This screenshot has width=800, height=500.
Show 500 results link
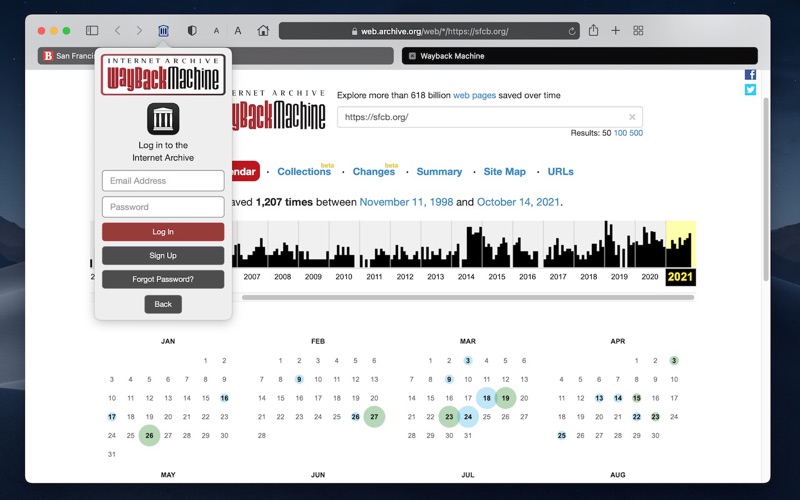(636, 133)
